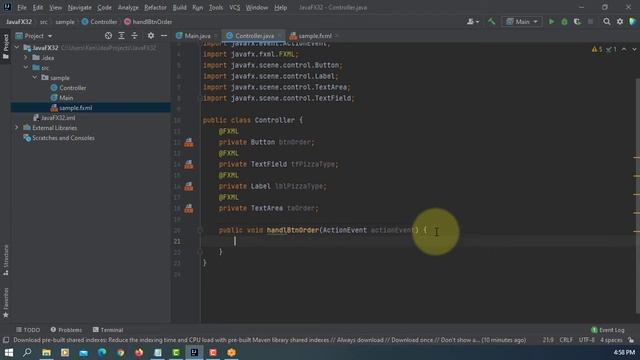Collapse the src folder node
Viewport: 640px width, 360px height.
[26, 67]
